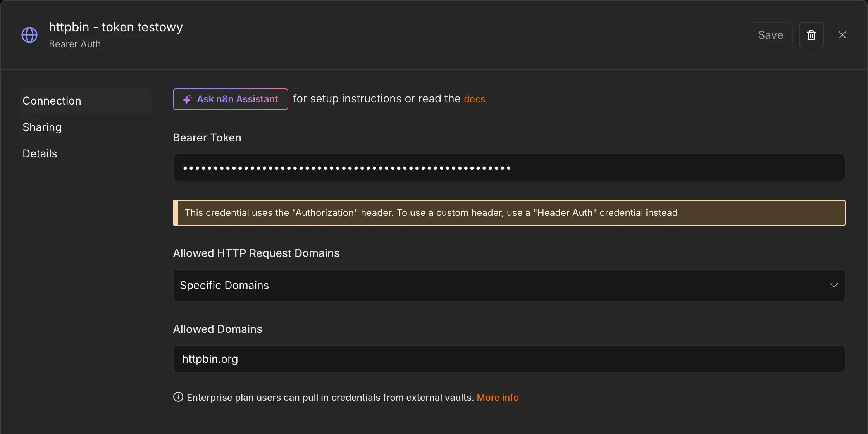Switch to the Connection tab
Viewport: 868px width, 434px height.
85,101
